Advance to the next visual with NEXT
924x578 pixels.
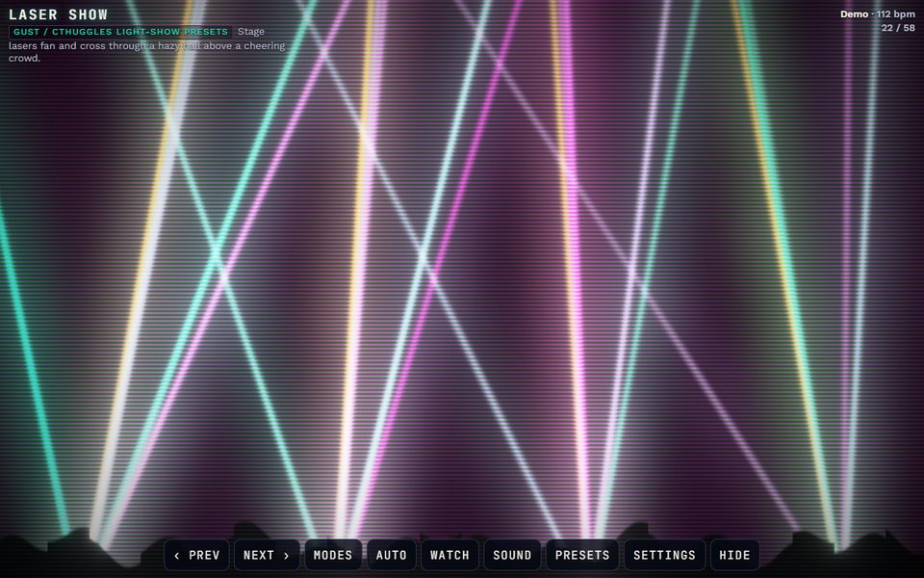tap(267, 555)
